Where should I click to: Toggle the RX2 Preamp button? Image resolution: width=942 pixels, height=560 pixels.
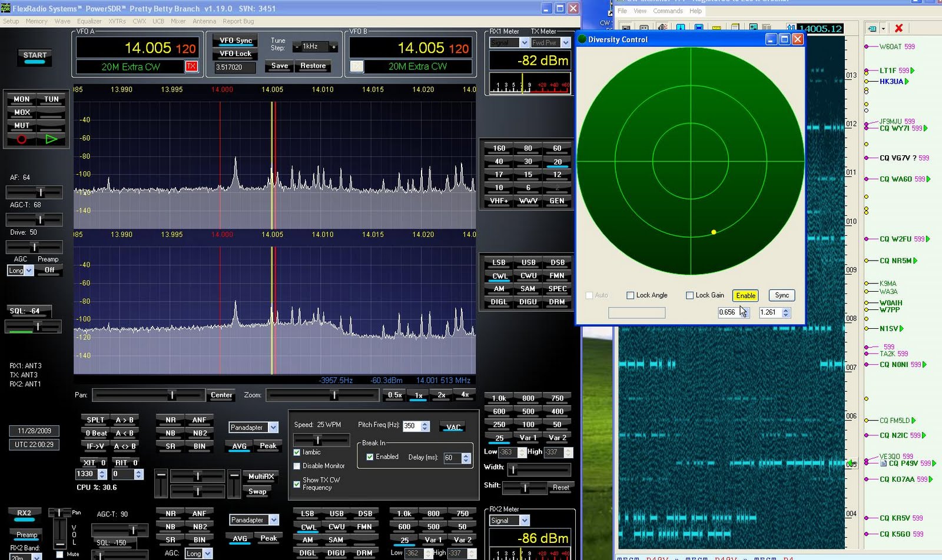click(x=26, y=535)
